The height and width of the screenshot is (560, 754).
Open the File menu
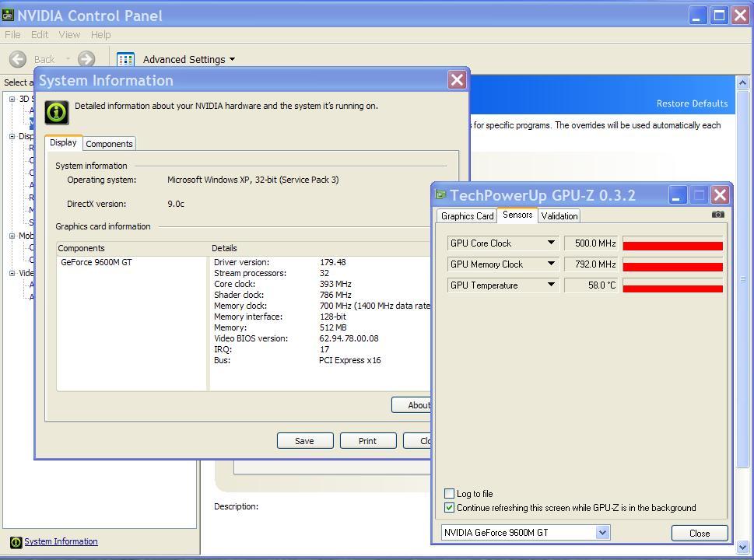coord(12,34)
